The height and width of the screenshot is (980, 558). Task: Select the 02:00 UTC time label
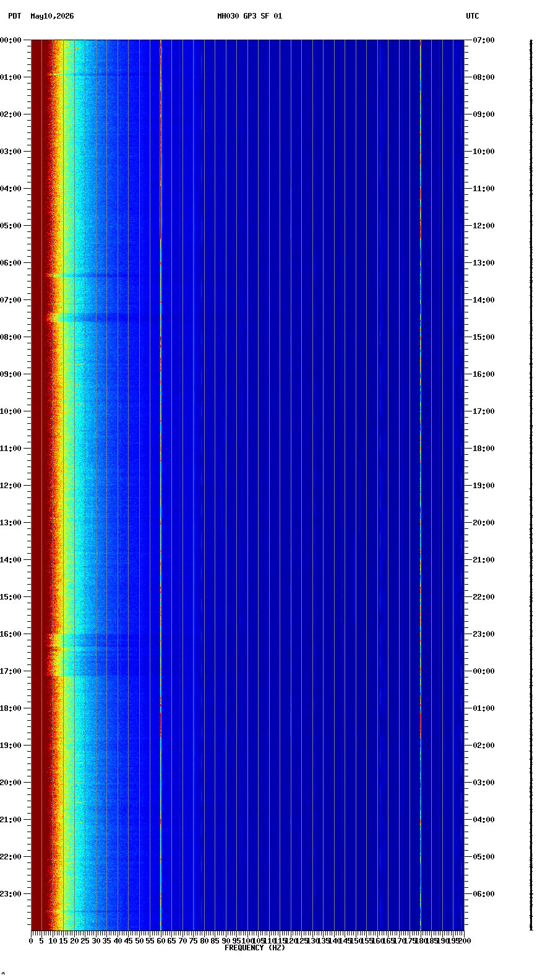click(484, 746)
